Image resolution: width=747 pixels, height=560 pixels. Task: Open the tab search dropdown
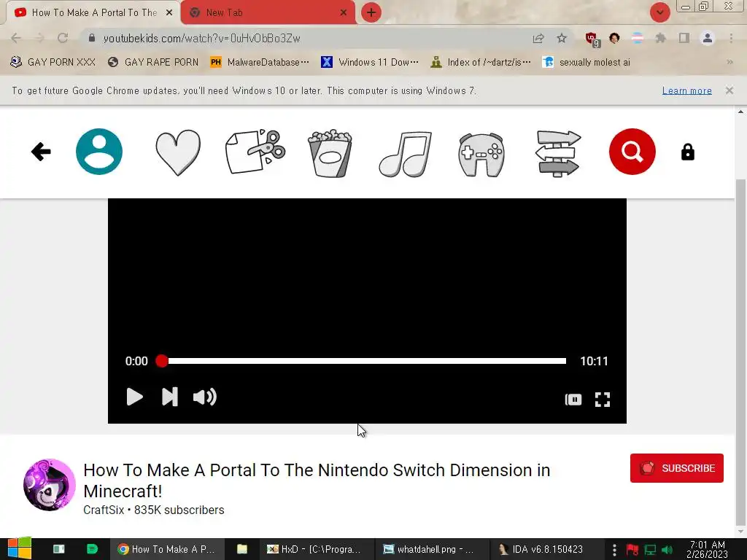click(659, 13)
